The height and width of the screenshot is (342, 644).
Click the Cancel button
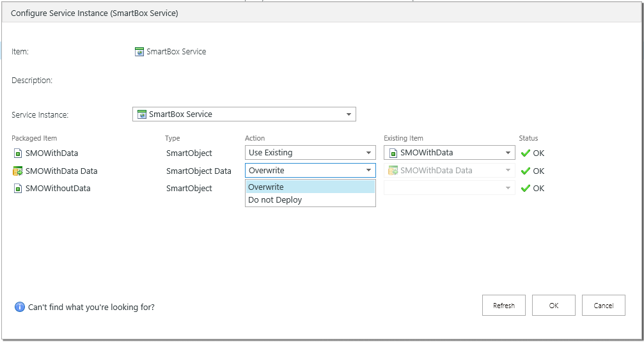click(x=603, y=306)
